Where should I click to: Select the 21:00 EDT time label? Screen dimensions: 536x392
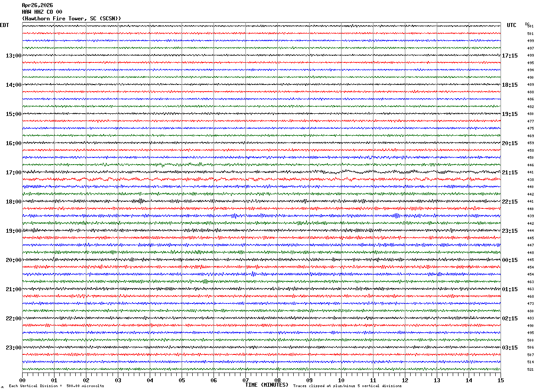14,289
